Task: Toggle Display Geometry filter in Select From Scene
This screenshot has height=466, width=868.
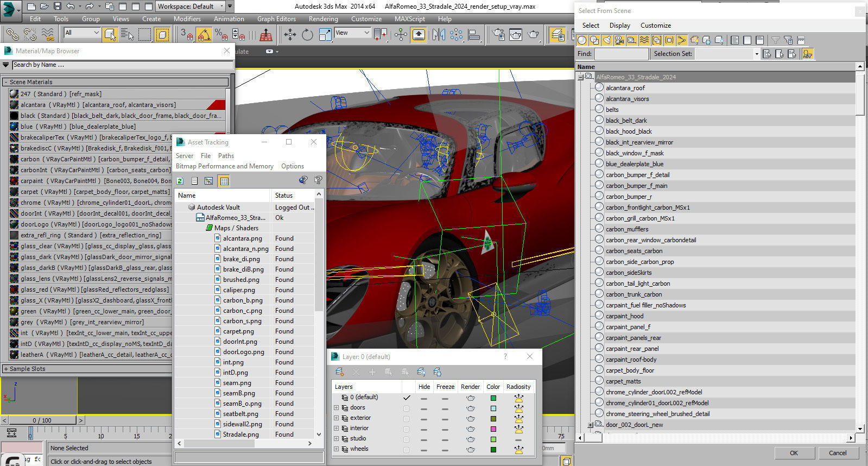Action: click(582, 40)
